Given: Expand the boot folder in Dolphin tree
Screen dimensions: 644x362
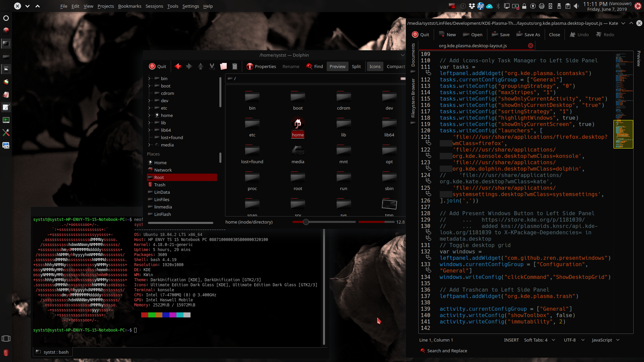Looking at the screenshot, I should click(x=149, y=86).
